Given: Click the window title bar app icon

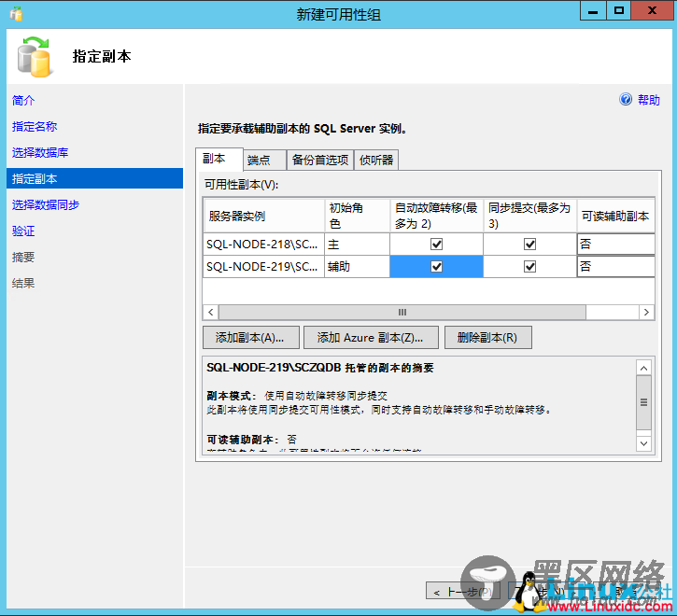Looking at the screenshot, I should pos(16,13).
